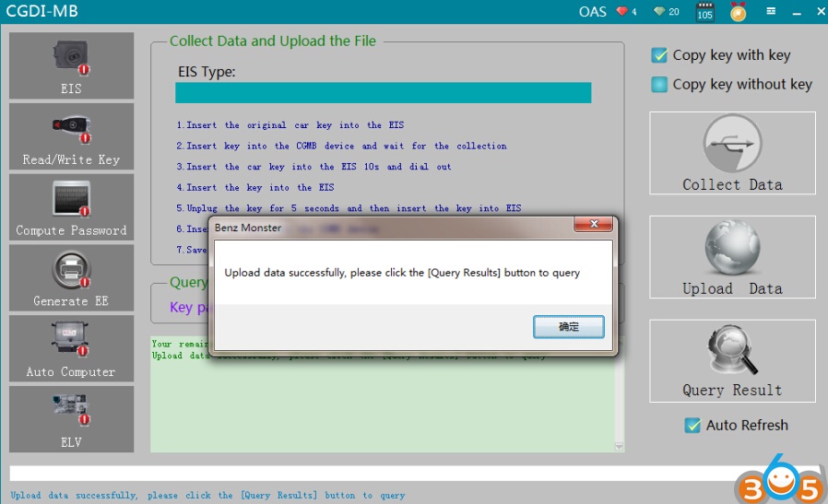Viewport: 828px width, 504px height.
Task: Minimize the CGDI-MB window
Action: coord(797,11)
